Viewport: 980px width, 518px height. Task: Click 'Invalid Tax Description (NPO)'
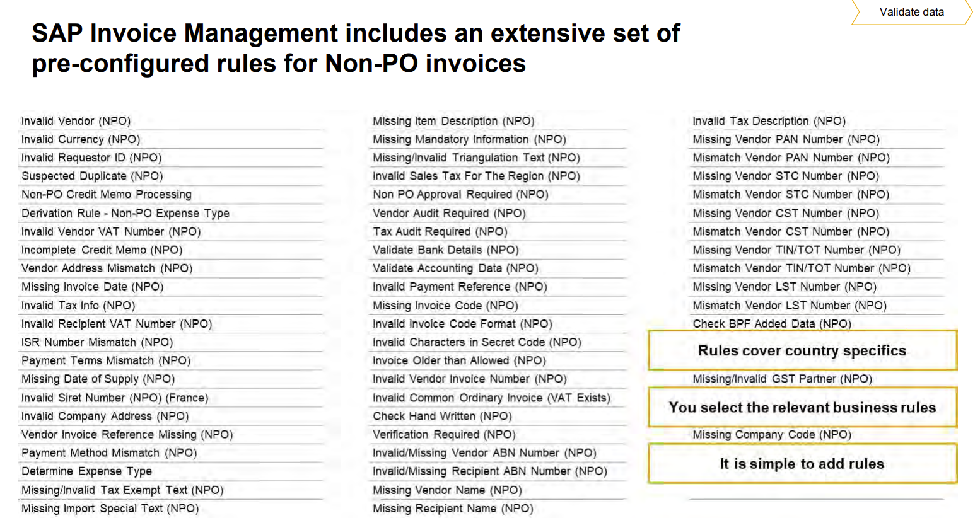point(769,121)
